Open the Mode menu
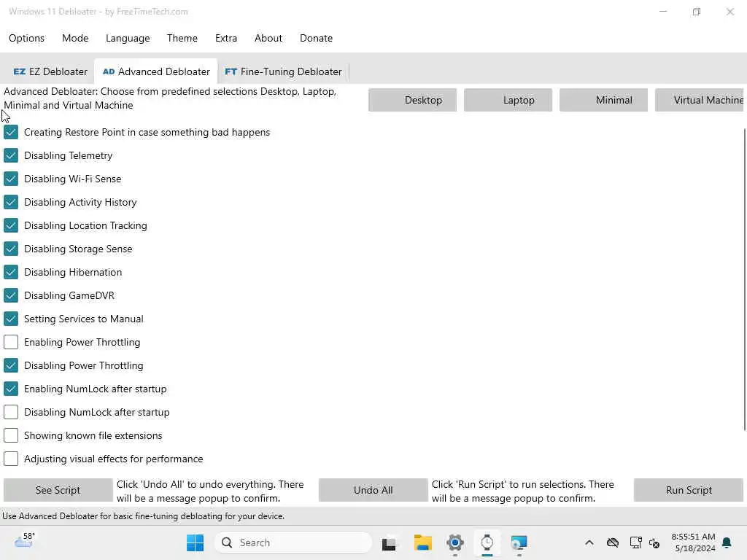Screen dimensions: 747x560 point(75,38)
